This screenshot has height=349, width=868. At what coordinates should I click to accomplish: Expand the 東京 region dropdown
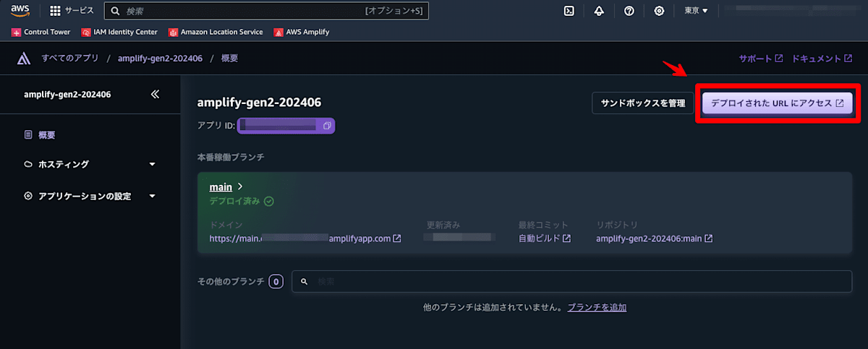click(696, 11)
